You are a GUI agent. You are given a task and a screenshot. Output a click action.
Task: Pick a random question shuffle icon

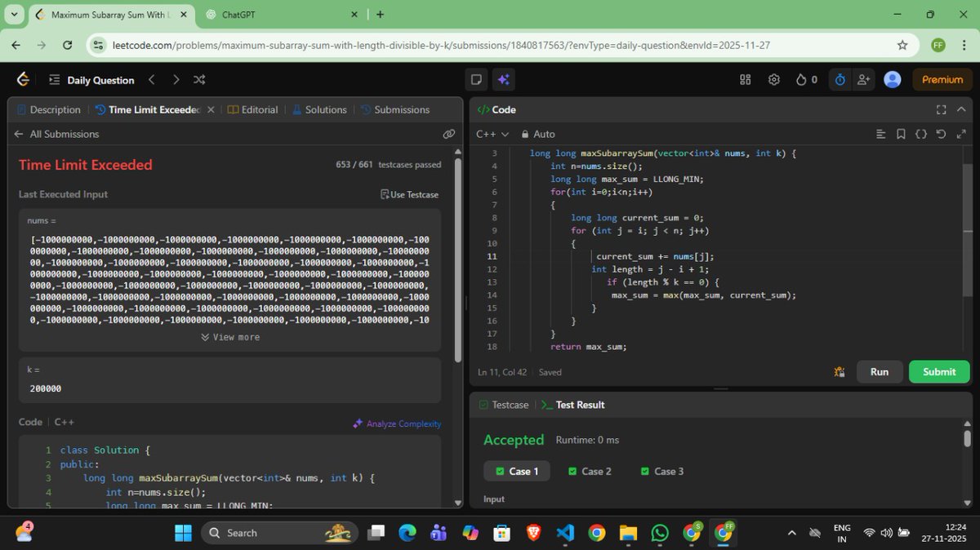click(x=199, y=79)
